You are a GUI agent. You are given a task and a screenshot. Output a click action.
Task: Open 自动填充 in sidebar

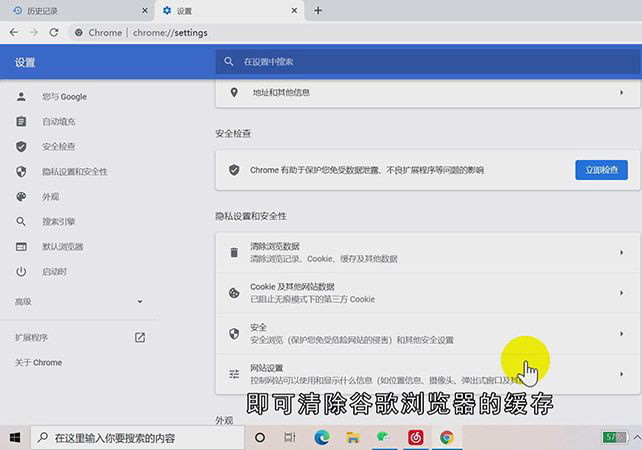coord(59,122)
